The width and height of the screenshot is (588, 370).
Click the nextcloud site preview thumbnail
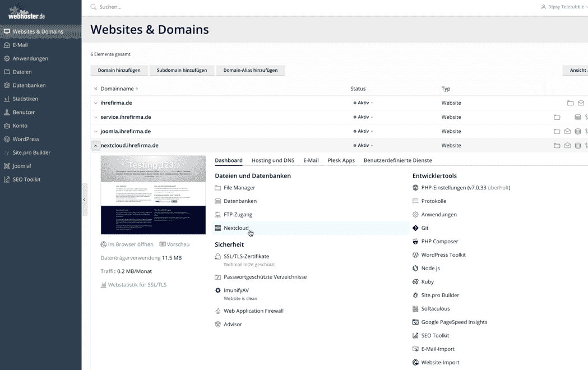[153, 195]
